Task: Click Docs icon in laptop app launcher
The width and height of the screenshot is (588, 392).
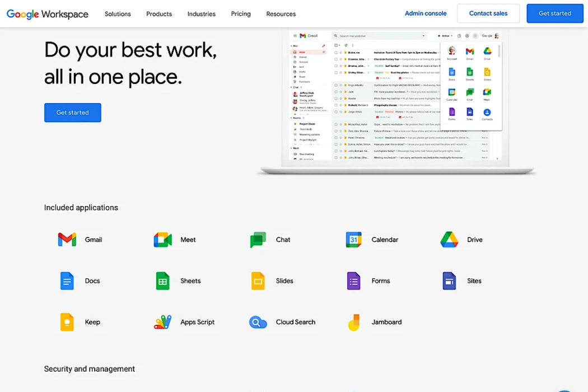Action: click(452, 72)
